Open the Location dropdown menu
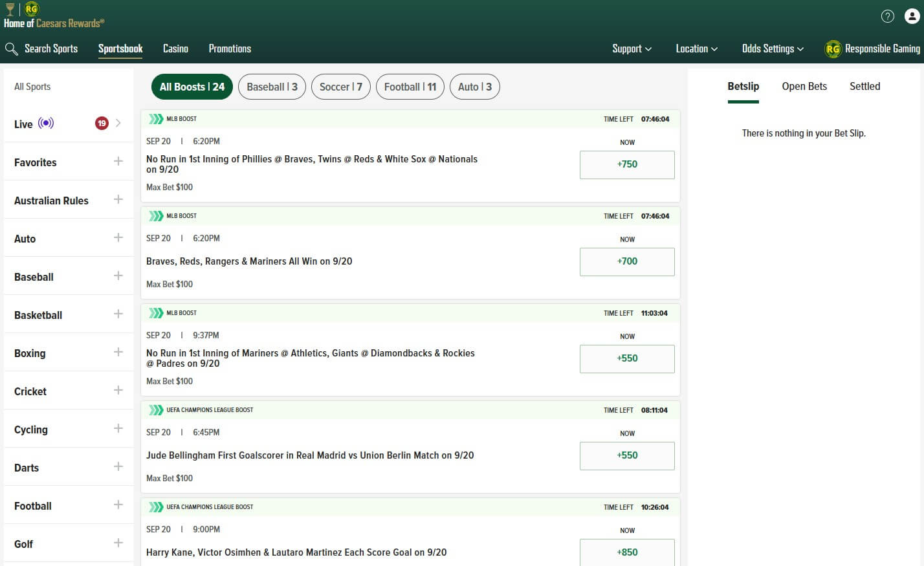 696,49
